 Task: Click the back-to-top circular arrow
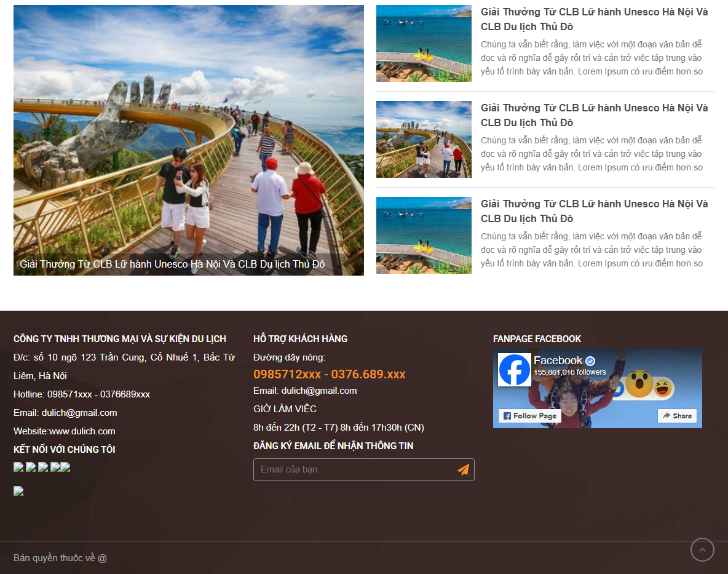click(x=702, y=549)
